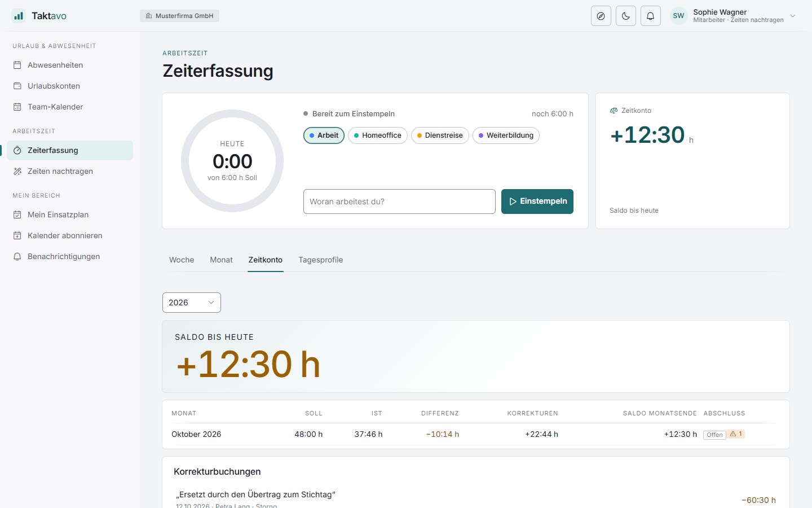
Task: Click the Abwesenheiten calendar icon in sidebar
Action: point(17,65)
